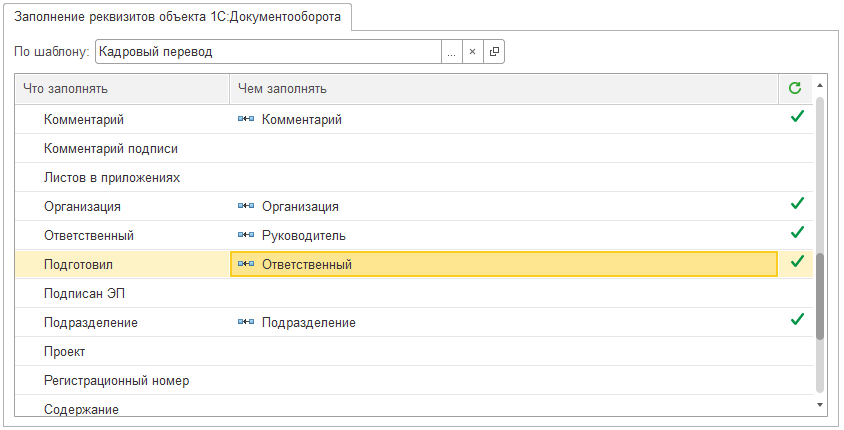Viewport: 844px width, 430px height.
Task: Click the Что заполнять column header
Action: (122, 89)
